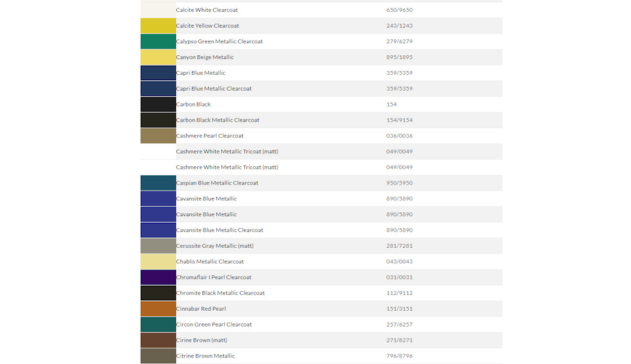This screenshot has height=364, width=631.
Task: Pick the Caspian Blue Metallic Clearcoat swatch
Action: point(158,183)
